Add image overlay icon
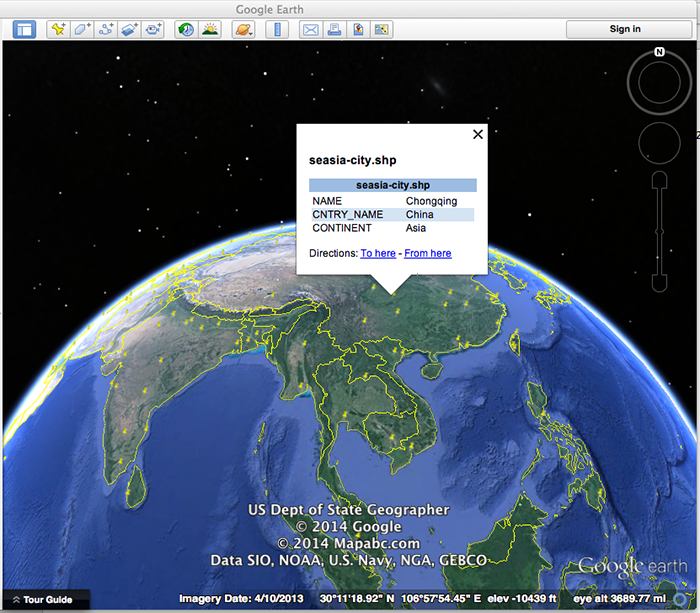The width and height of the screenshot is (700, 613). pyautogui.click(x=129, y=29)
